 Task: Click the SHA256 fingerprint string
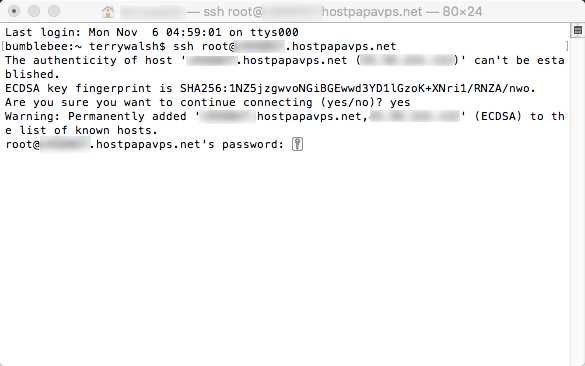pos(358,88)
